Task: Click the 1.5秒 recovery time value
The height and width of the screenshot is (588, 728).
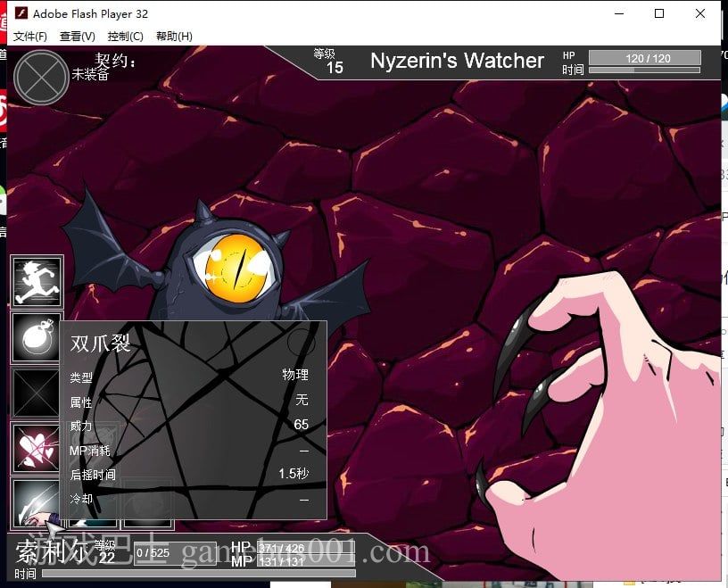Action: point(294,473)
